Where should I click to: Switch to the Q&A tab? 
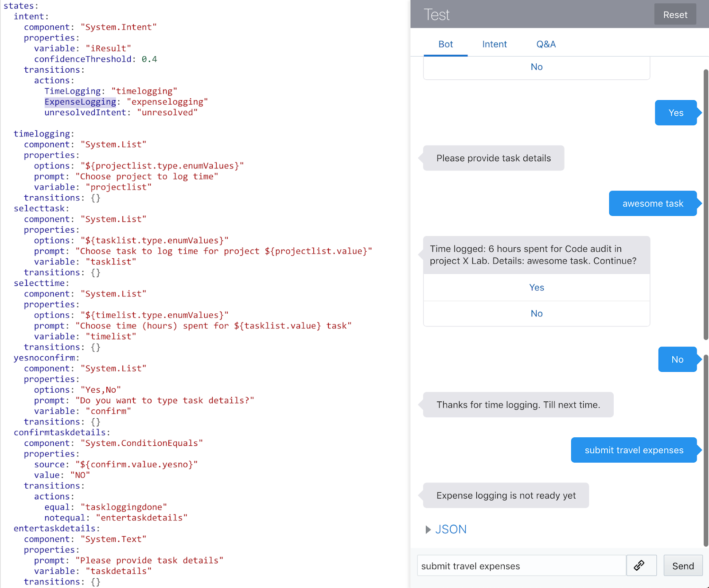546,44
